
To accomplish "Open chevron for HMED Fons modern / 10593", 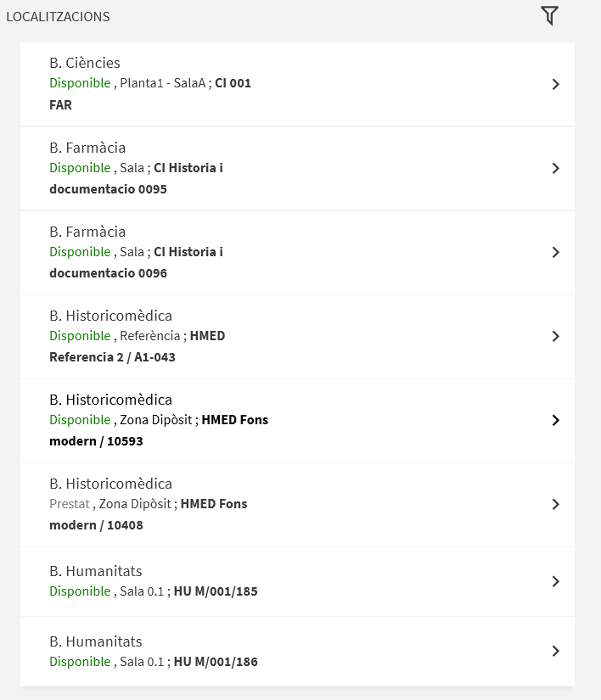I will (555, 420).
